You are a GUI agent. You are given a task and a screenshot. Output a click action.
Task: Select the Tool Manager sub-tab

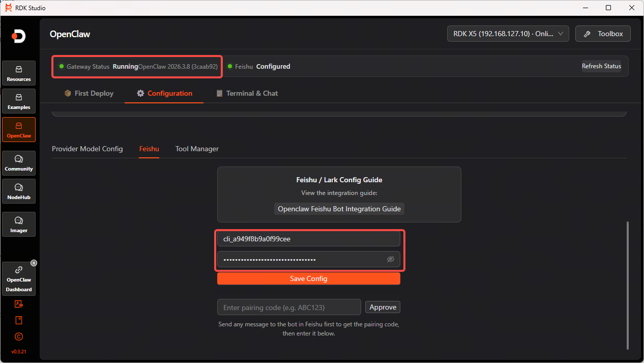pos(197,149)
